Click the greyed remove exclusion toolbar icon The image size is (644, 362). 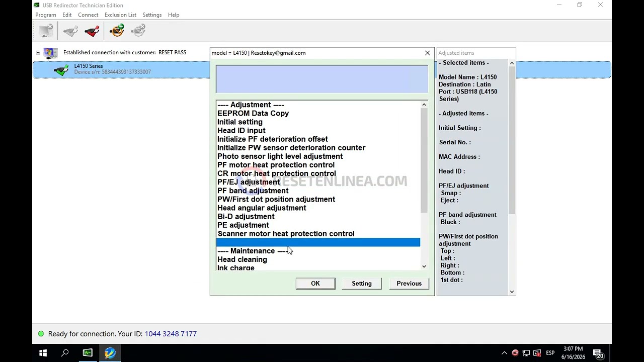(138, 31)
